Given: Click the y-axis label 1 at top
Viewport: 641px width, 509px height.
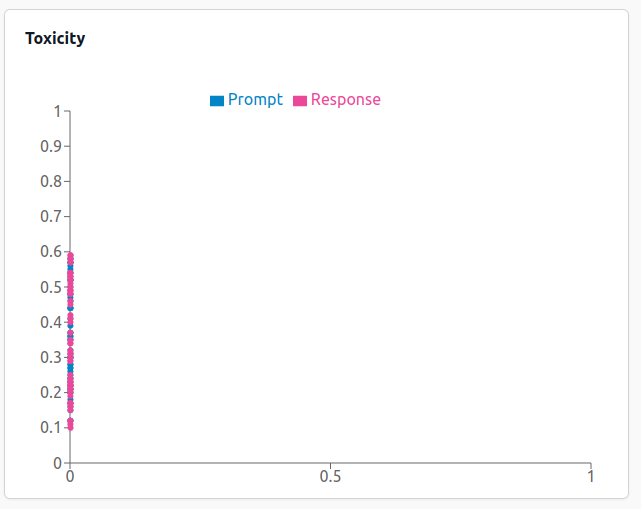Looking at the screenshot, I should point(58,111).
